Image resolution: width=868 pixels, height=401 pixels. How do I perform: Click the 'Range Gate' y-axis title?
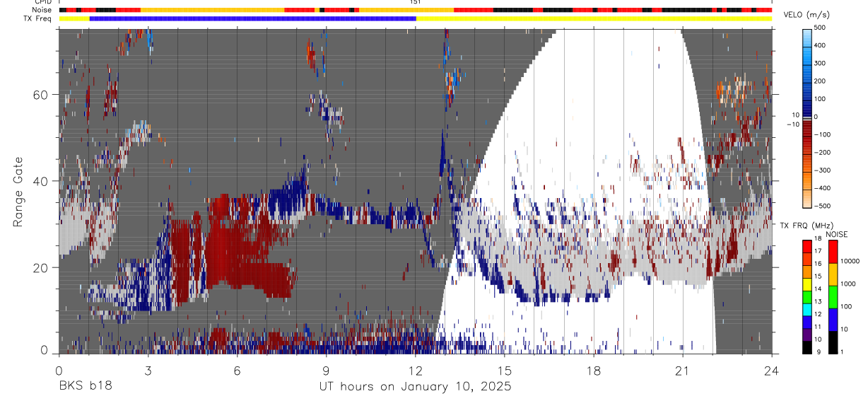click(19, 192)
